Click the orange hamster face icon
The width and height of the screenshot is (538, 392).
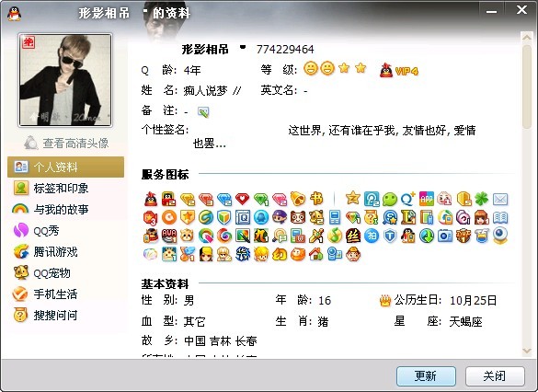pyautogui.click(x=188, y=236)
